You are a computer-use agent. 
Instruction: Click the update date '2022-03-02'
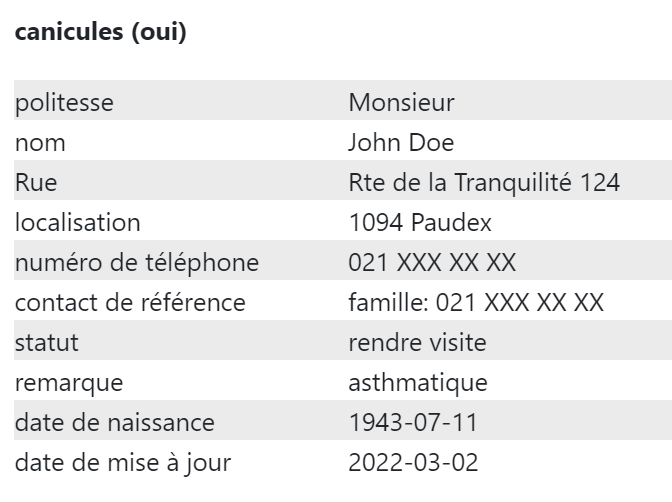click(x=413, y=463)
